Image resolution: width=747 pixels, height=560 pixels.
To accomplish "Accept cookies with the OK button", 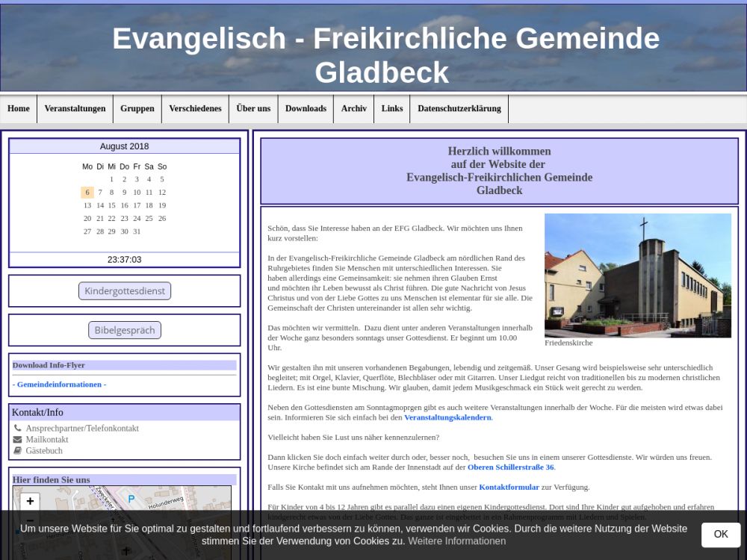I will (720, 535).
